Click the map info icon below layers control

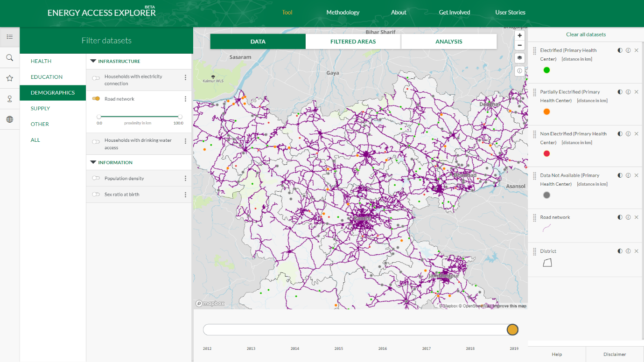519,70
